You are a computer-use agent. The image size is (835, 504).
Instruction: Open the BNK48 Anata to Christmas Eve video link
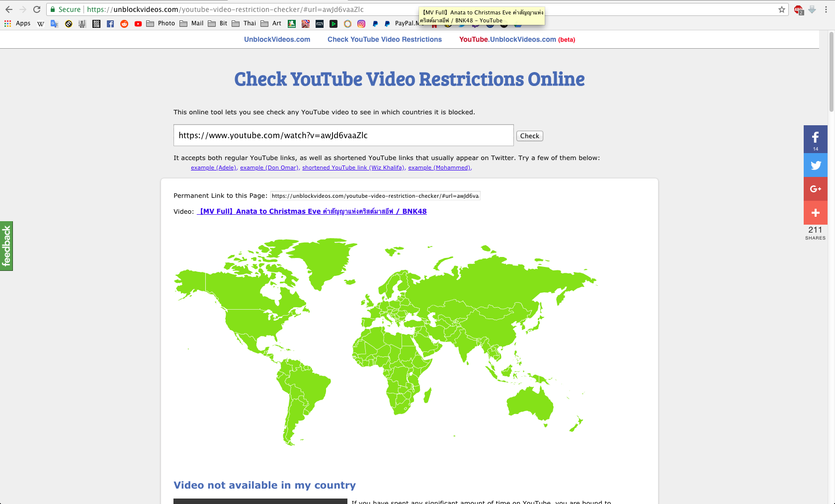(x=312, y=211)
